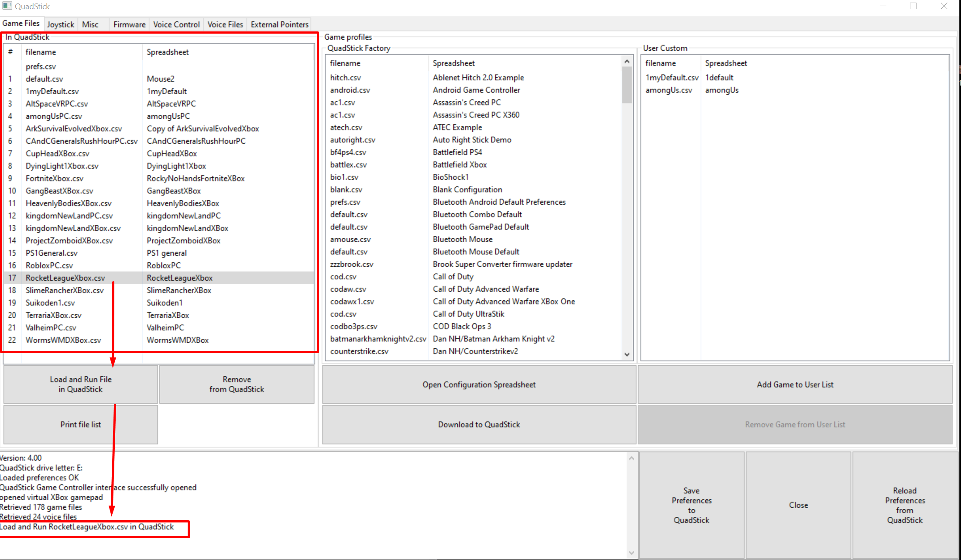Screen dimensions: 961x560
Task: Click Load and Run File in QuadStick
Action: pos(81,384)
